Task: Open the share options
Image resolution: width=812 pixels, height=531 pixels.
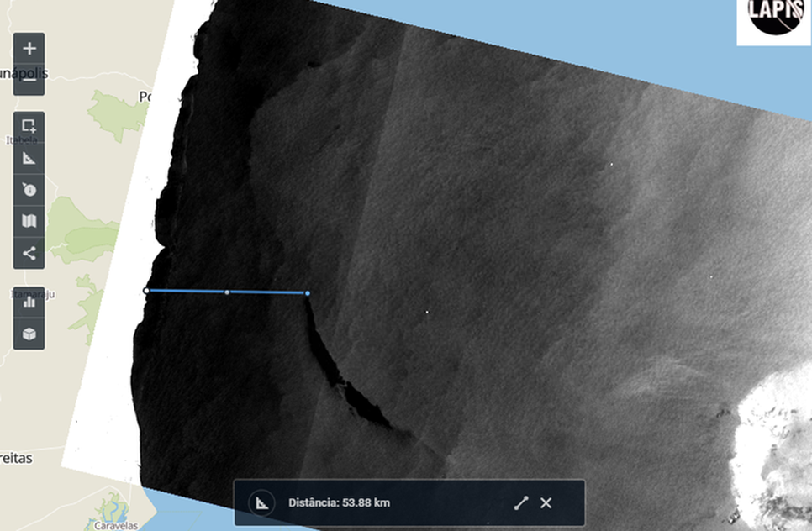Action: [x=29, y=253]
